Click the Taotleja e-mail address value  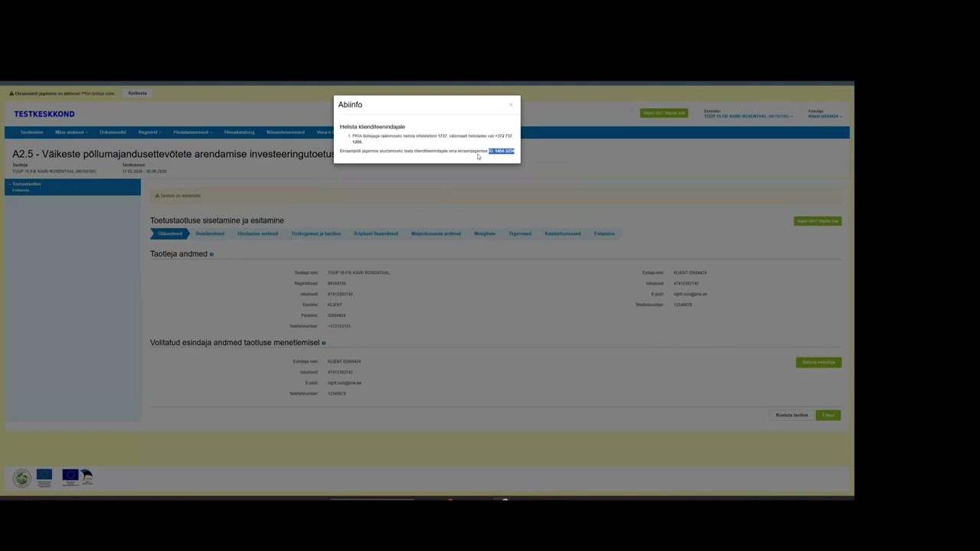(690, 294)
